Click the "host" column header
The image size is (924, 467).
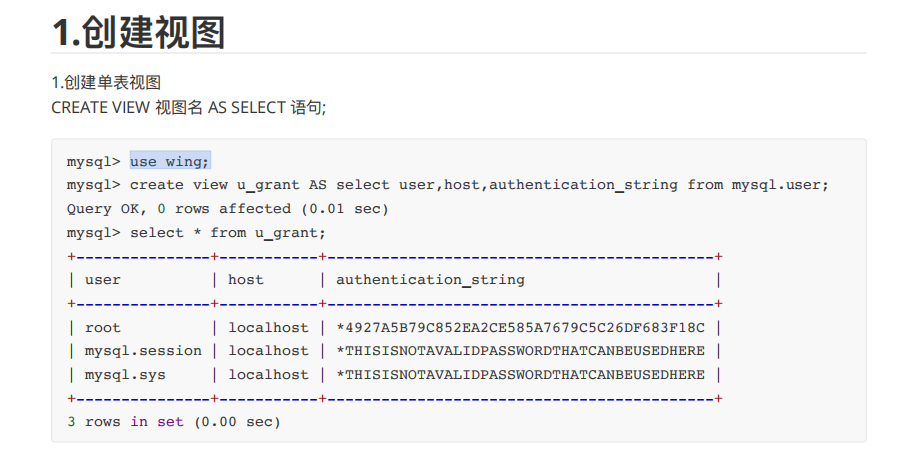(246, 280)
